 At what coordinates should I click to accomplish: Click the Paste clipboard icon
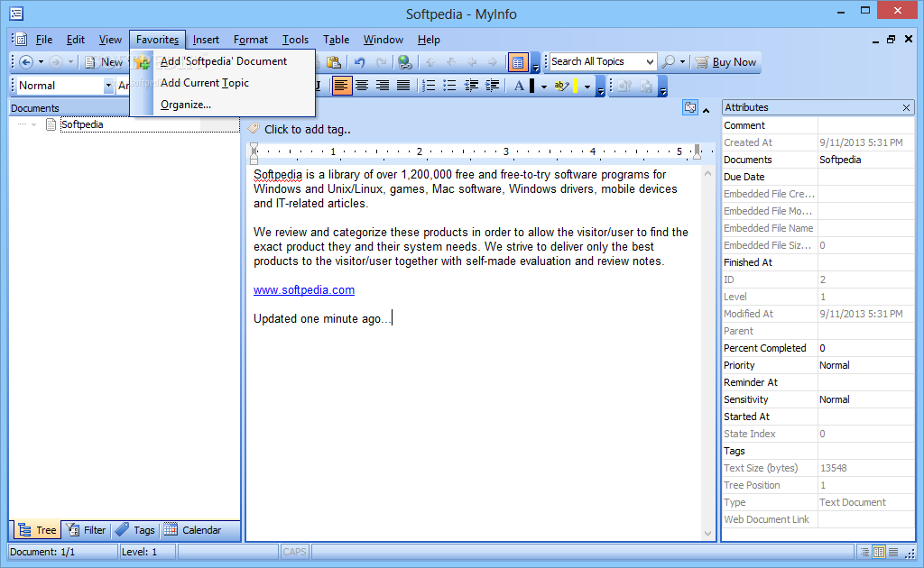point(334,62)
